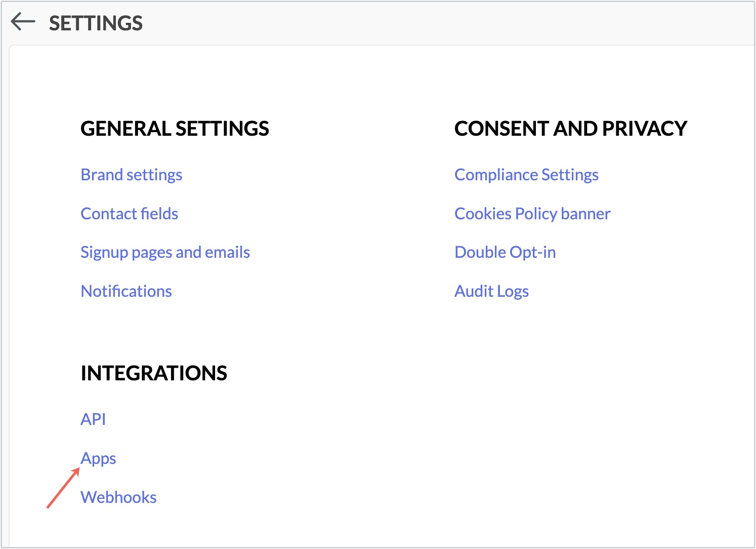Open Double Opt-in settings
This screenshot has width=756, height=549.
coord(505,252)
